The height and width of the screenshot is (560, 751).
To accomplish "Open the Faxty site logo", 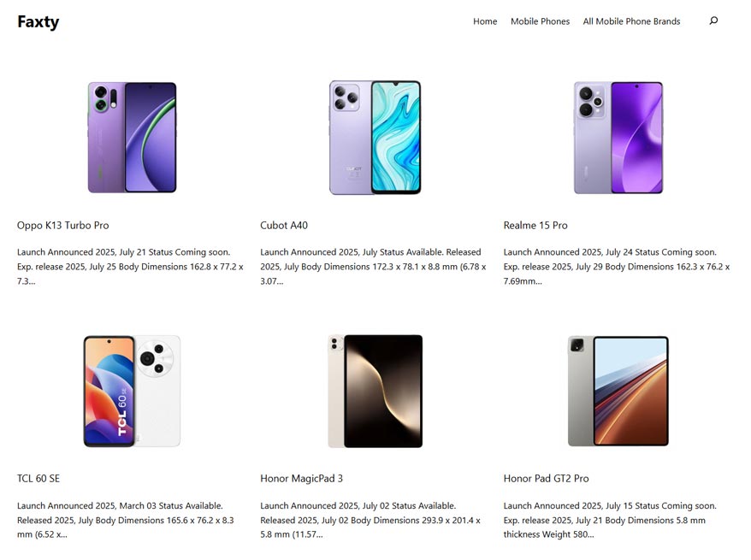I will (38, 22).
